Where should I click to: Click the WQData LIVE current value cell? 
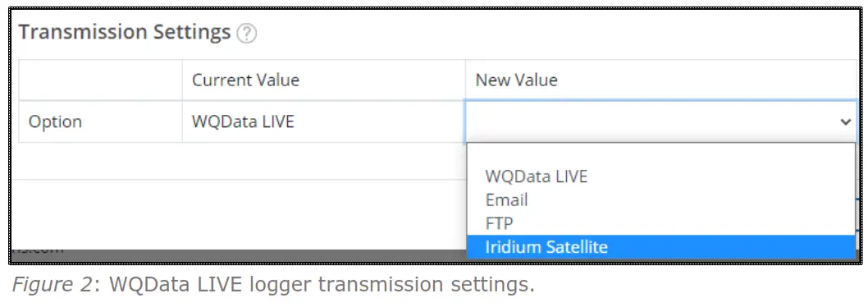243,121
